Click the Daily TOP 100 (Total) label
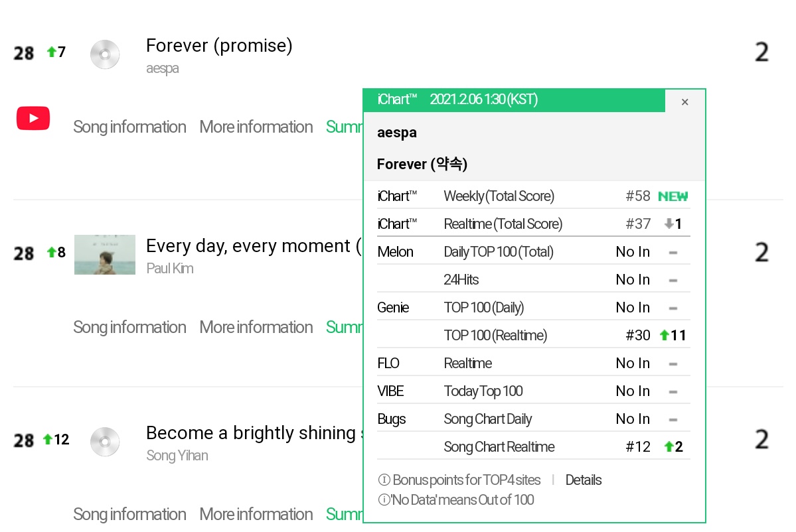This screenshot has width=796, height=532. coord(499,252)
